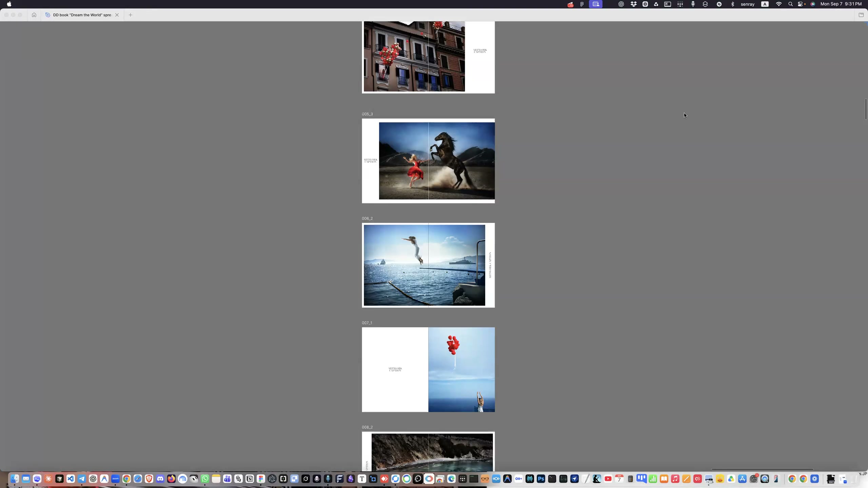Open YouTube from the Dock
868x488 pixels.
(608, 479)
